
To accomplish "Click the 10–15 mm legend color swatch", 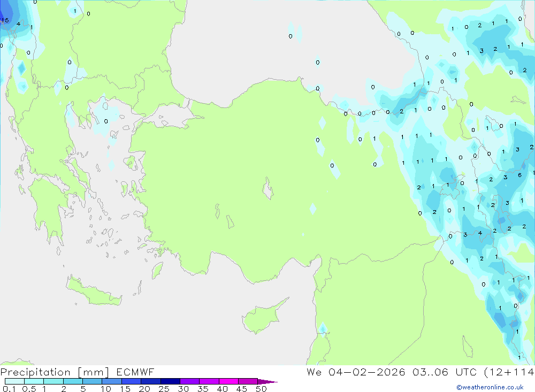I will [x=112, y=381].
